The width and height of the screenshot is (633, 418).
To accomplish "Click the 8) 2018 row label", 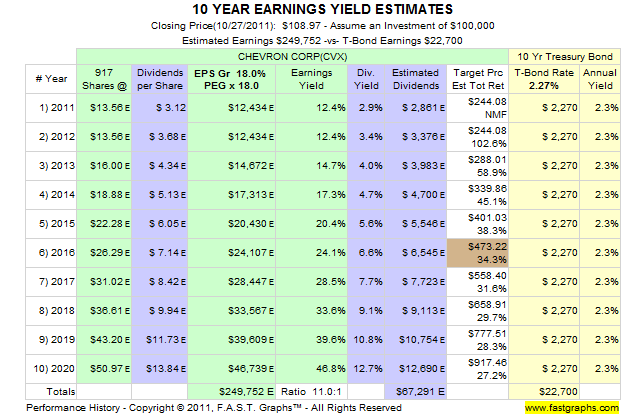I will 51,311.
